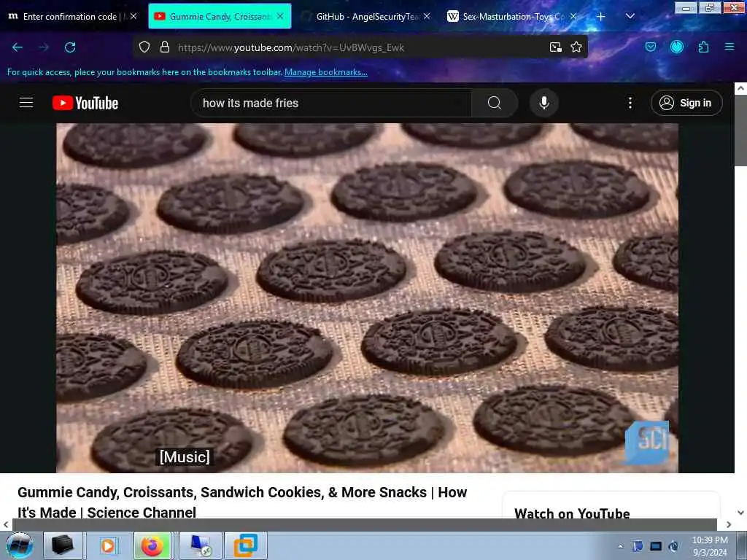
Task: Open the Firefox application menu
Action: click(729, 47)
